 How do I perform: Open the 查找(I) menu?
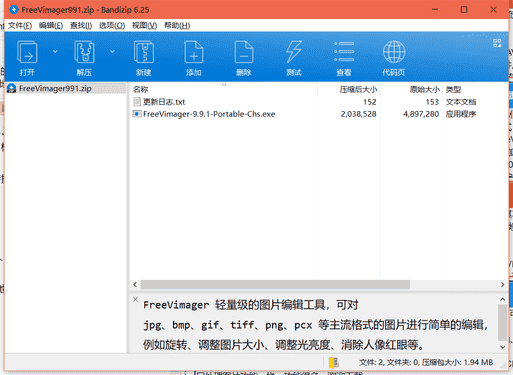(81, 26)
